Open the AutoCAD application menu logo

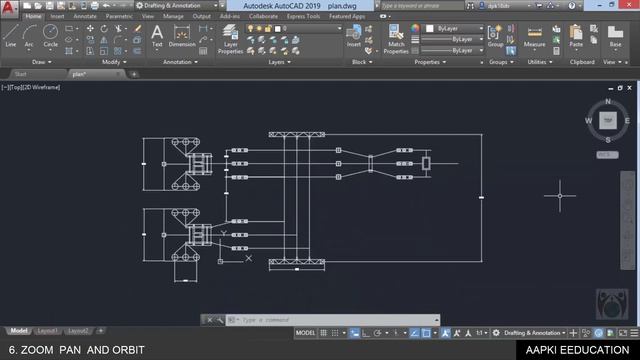[x=9, y=8]
